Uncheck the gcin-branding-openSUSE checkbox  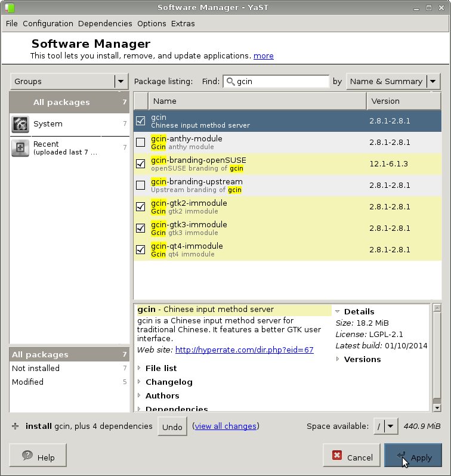pos(141,164)
